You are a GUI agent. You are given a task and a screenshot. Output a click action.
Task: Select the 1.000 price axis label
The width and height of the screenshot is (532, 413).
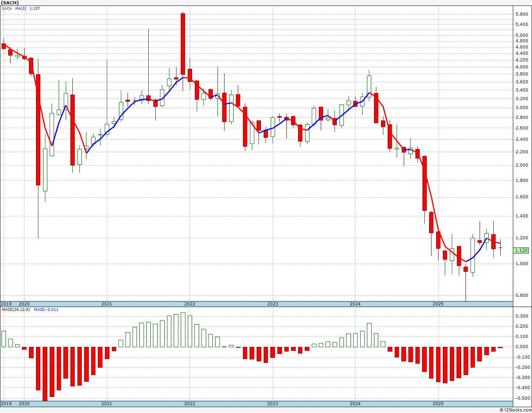(522, 264)
